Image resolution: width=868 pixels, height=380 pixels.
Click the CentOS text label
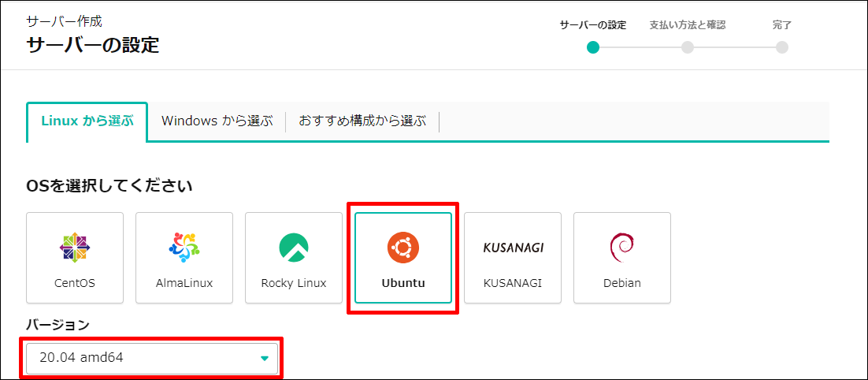click(75, 283)
